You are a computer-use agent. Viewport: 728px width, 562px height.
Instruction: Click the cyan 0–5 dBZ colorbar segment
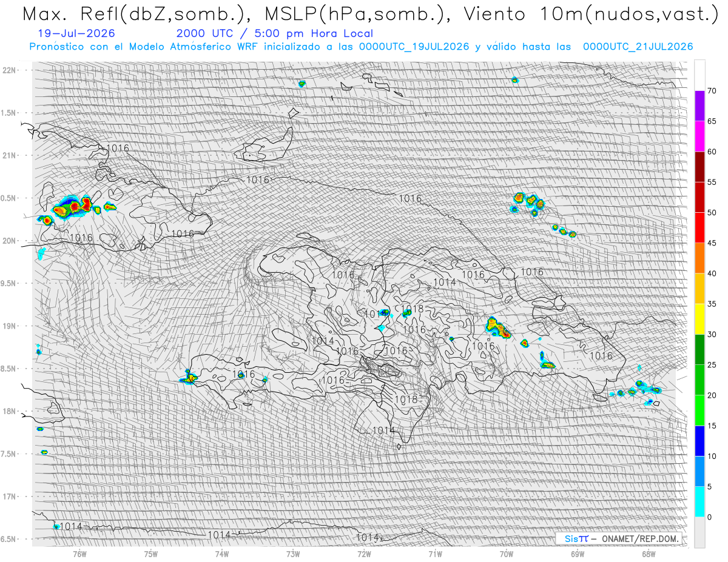(x=699, y=502)
